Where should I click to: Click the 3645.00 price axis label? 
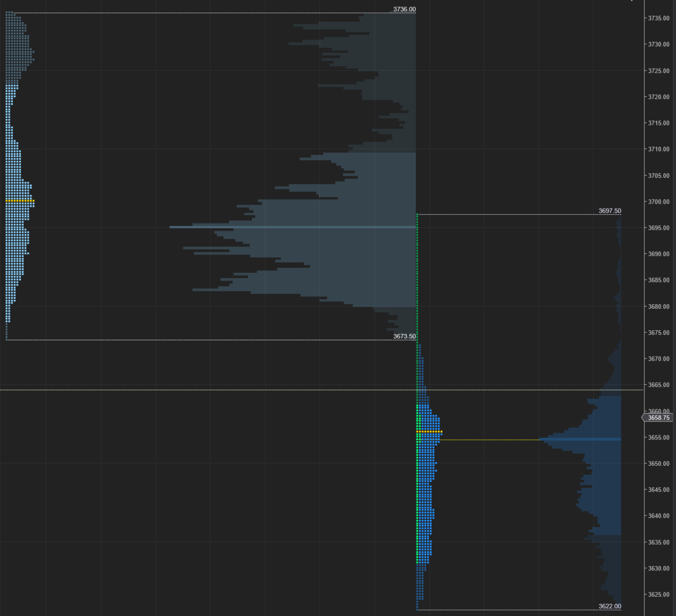pos(659,489)
